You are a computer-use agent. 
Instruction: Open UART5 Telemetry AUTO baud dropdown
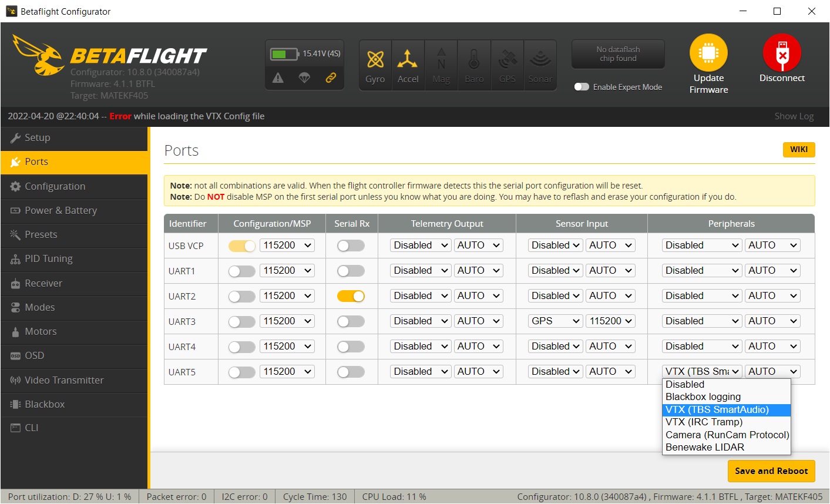pos(479,372)
